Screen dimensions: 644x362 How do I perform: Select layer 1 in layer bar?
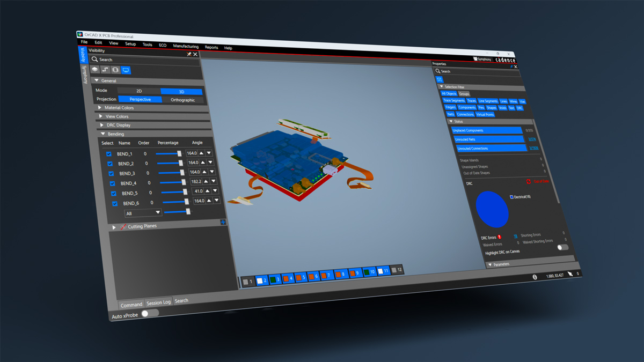[x=248, y=282]
